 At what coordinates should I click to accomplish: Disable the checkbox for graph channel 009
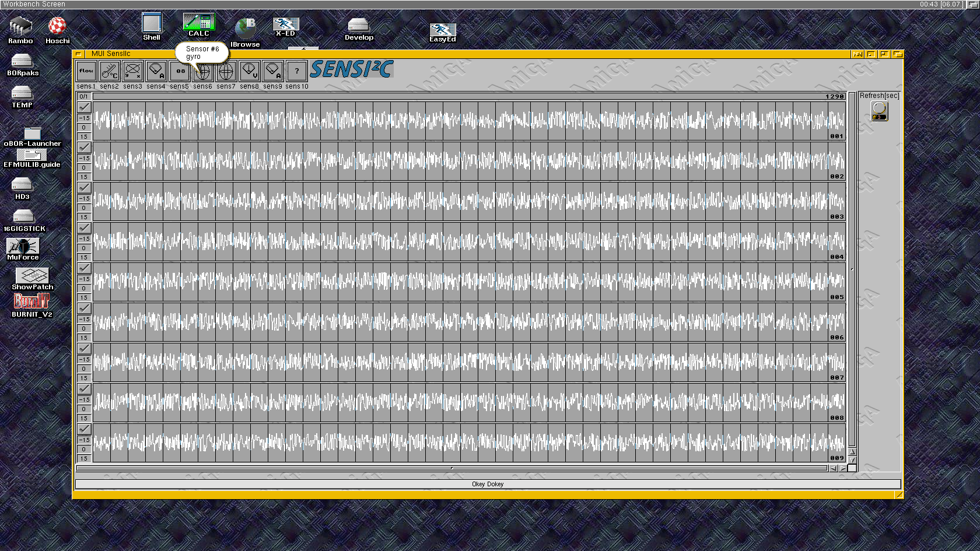coord(84,429)
